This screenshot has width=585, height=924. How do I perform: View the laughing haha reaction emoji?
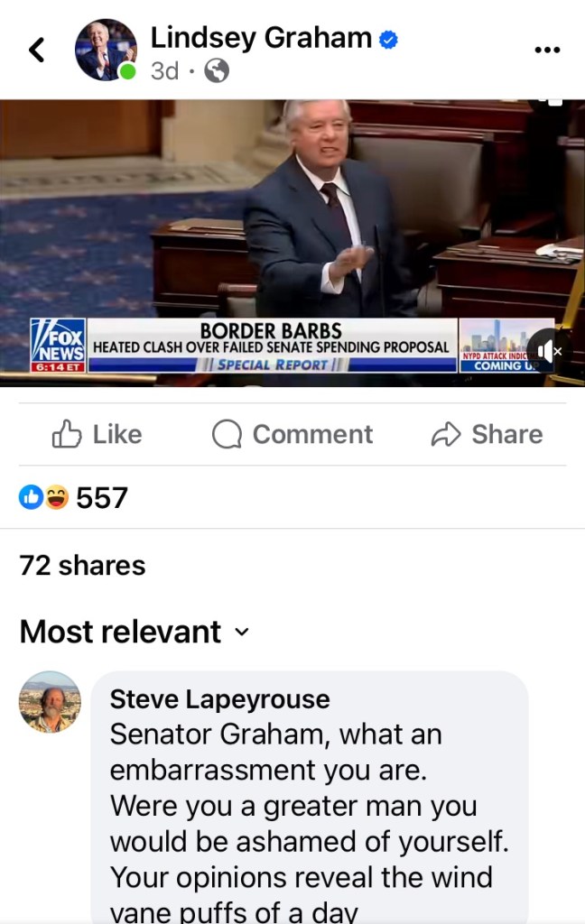point(57,497)
